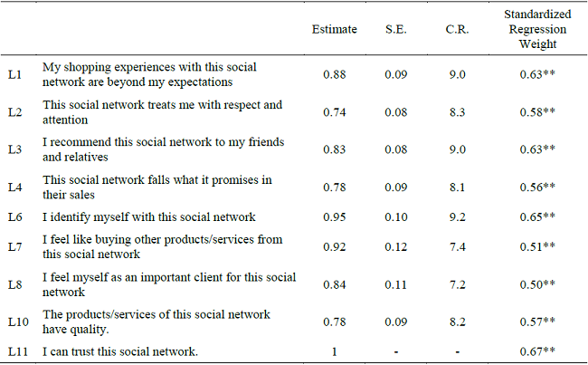Select the L11 row label
Image resolution: width=588 pixels, height=365 pixels.
click(x=15, y=351)
